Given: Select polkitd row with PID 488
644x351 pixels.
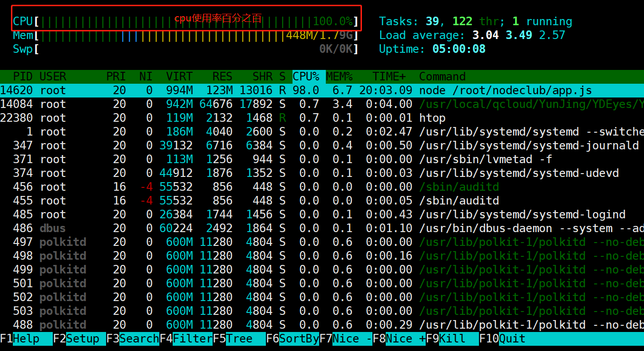Looking at the screenshot, I should point(322,325).
